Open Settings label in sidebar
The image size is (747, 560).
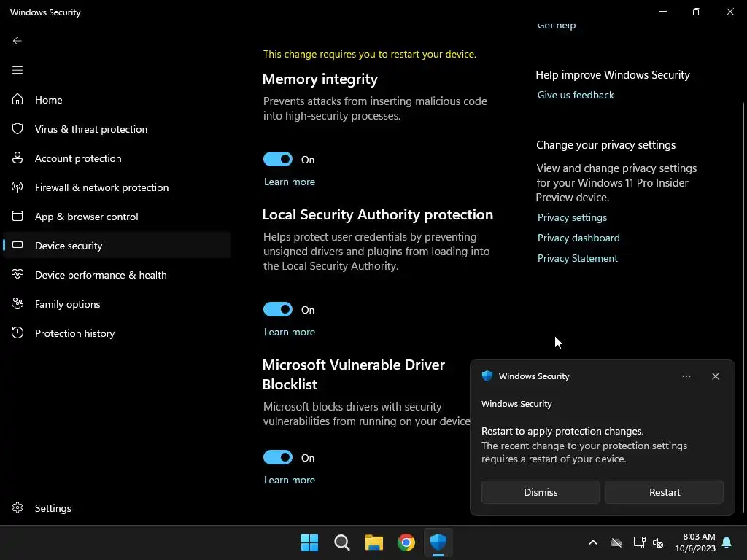pos(53,508)
